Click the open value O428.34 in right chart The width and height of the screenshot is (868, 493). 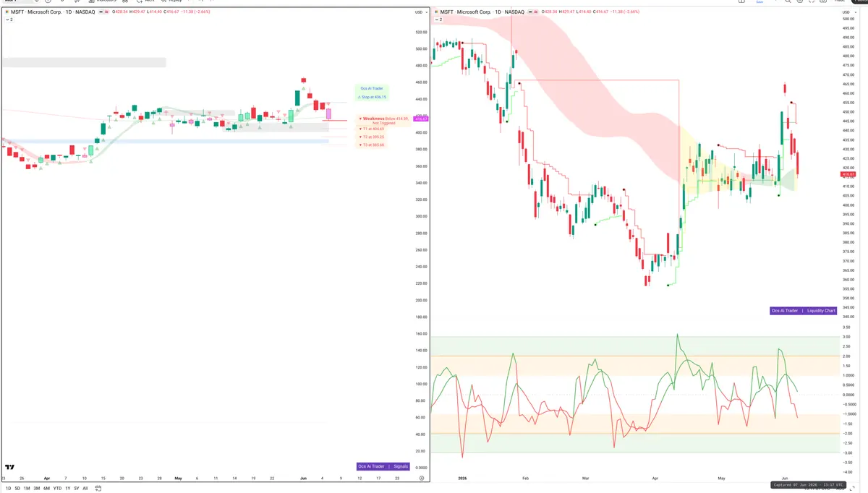pyautogui.click(x=550, y=12)
